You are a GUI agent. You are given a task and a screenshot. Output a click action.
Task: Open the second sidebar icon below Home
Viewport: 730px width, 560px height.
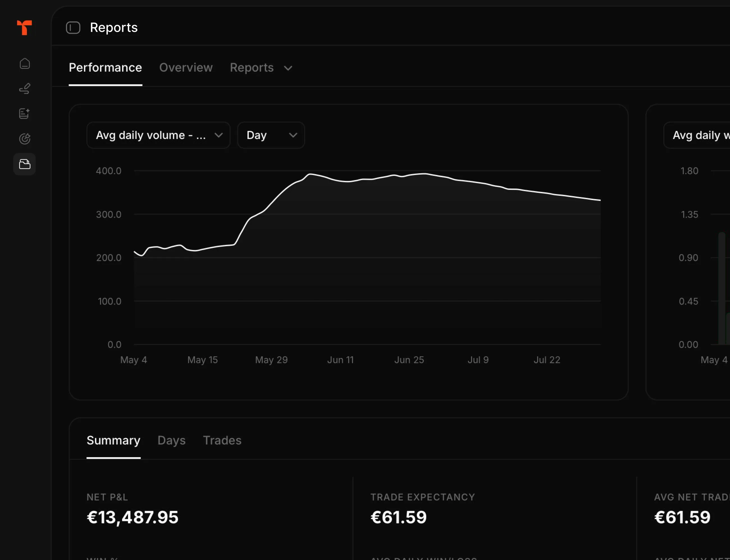tap(25, 89)
